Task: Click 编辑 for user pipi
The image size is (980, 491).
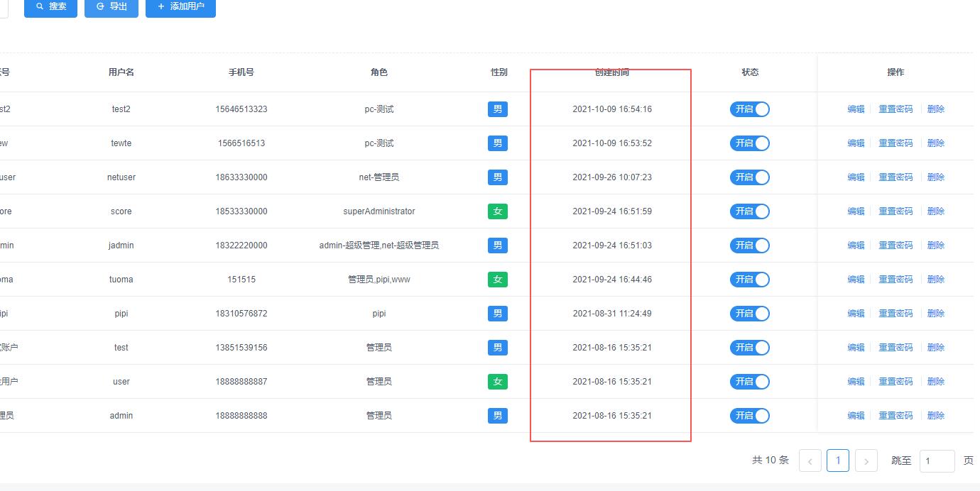Action: tap(856, 314)
